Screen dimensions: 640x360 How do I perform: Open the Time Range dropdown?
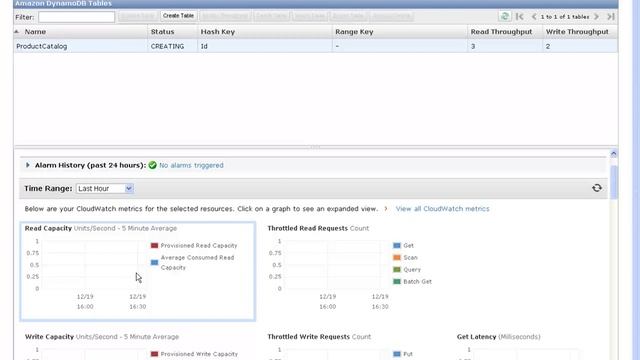(105, 189)
